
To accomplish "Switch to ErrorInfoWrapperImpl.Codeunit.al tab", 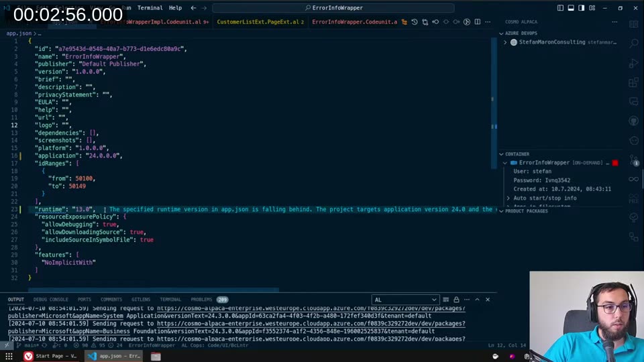I will coord(155,21).
